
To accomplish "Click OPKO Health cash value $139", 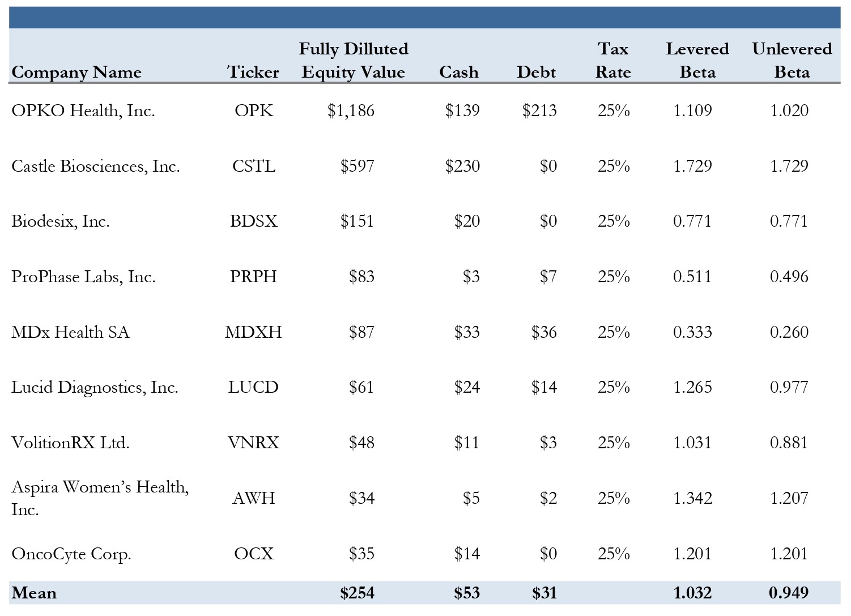I will pyautogui.click(x=462, y=111).
